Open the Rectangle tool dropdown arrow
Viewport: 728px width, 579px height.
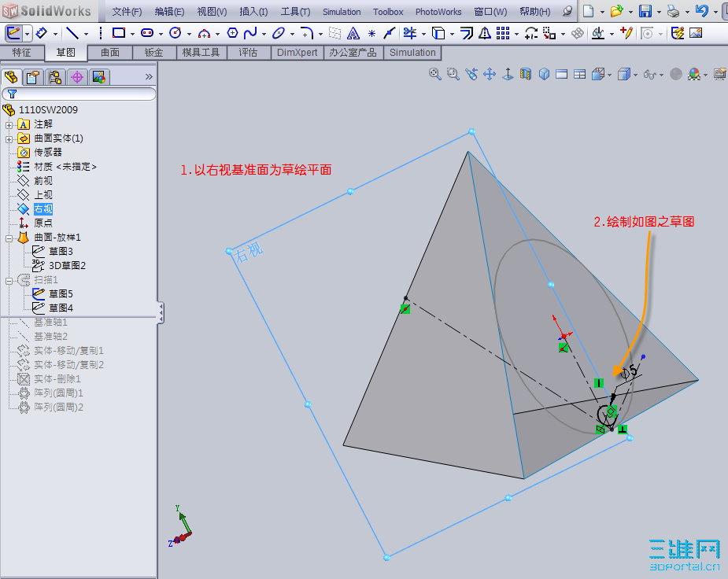[x=132, y=33]
